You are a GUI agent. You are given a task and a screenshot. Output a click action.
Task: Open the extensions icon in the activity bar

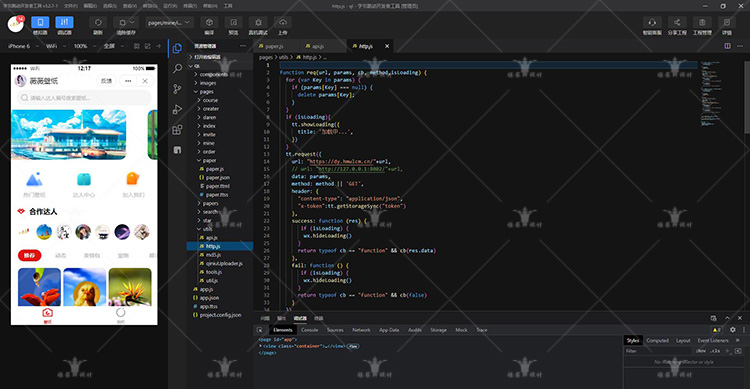click(177, 130)
